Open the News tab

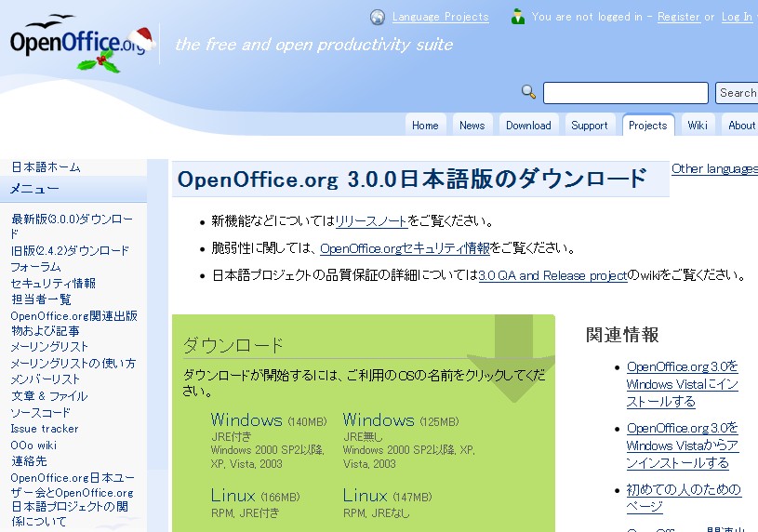pyautogui.click(x=472, y=126)
